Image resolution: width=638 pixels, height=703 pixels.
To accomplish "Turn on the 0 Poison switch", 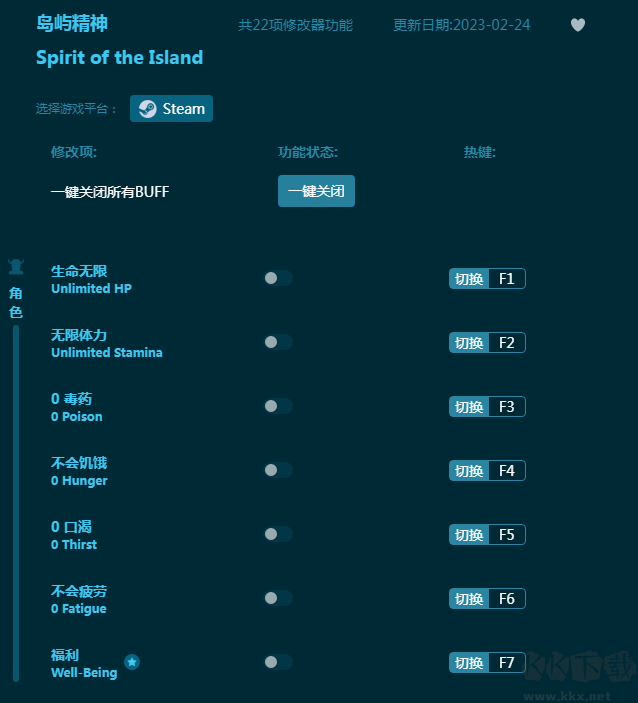I will click(278, 406).
